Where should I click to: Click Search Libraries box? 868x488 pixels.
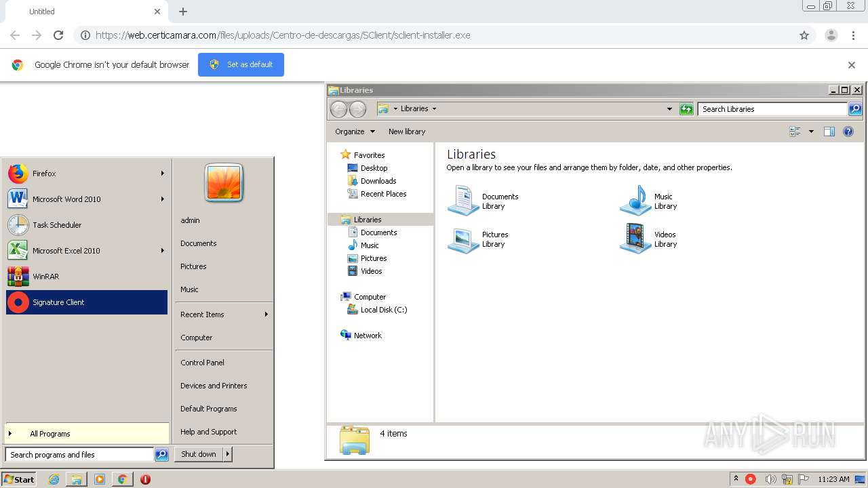point(772,109)
